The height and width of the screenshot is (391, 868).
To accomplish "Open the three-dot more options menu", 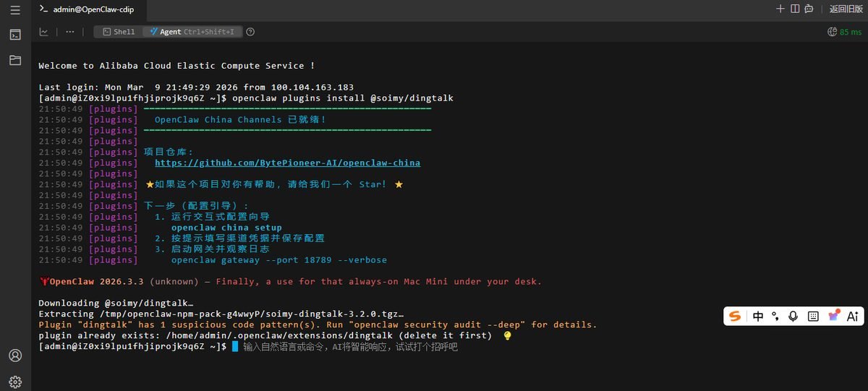I will (x=70, y=32).
